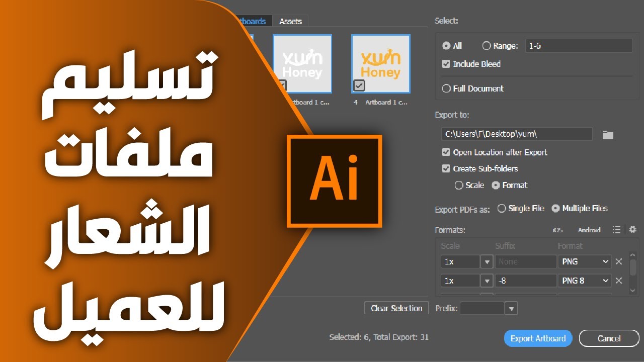The width and height of the screenshot is (644, 362).
Task: Click the 1x scale field in PNG row
Action: 460,261
